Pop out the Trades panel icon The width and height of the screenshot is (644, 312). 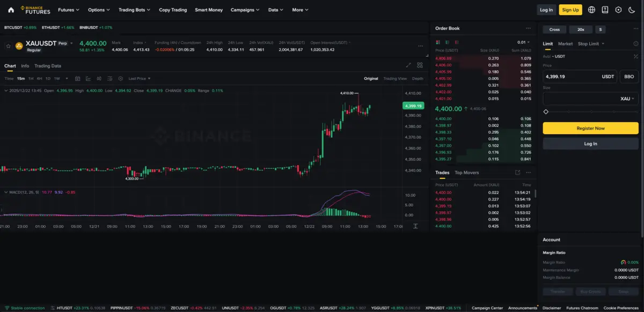tap(517, 173)
